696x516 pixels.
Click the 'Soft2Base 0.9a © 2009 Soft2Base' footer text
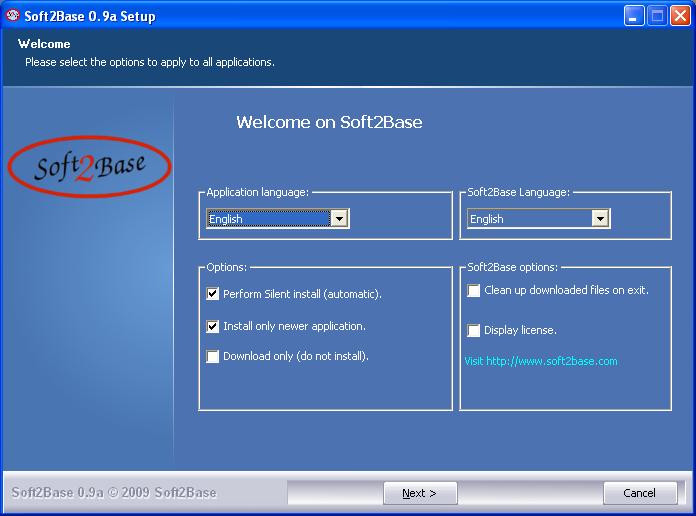coord(114,492)
